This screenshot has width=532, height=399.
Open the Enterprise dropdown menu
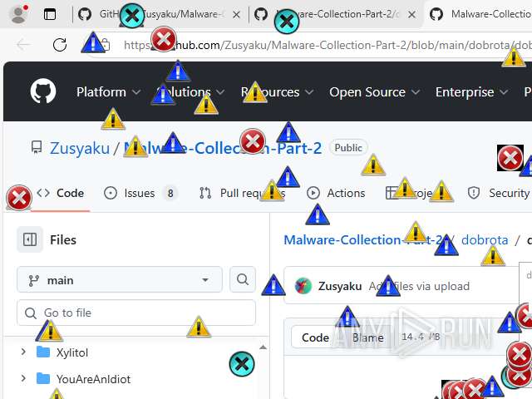pos(471,92)
